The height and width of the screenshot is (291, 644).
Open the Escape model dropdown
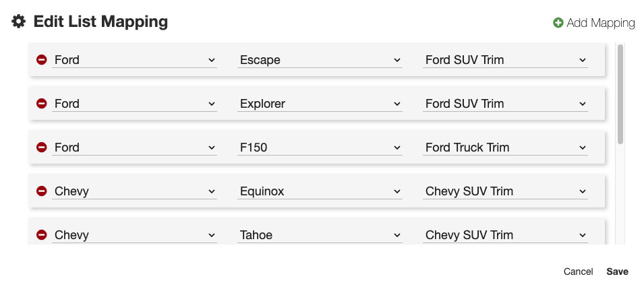coord(320,60)
